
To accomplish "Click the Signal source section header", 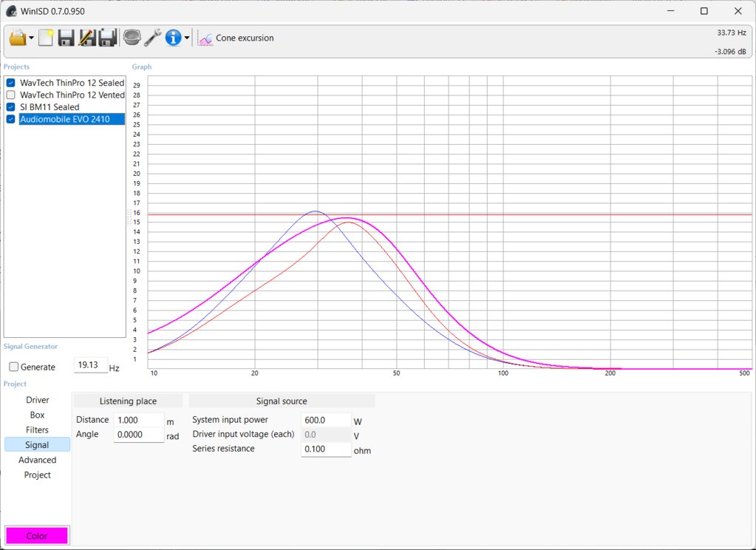I will click(x=282, y=401).
